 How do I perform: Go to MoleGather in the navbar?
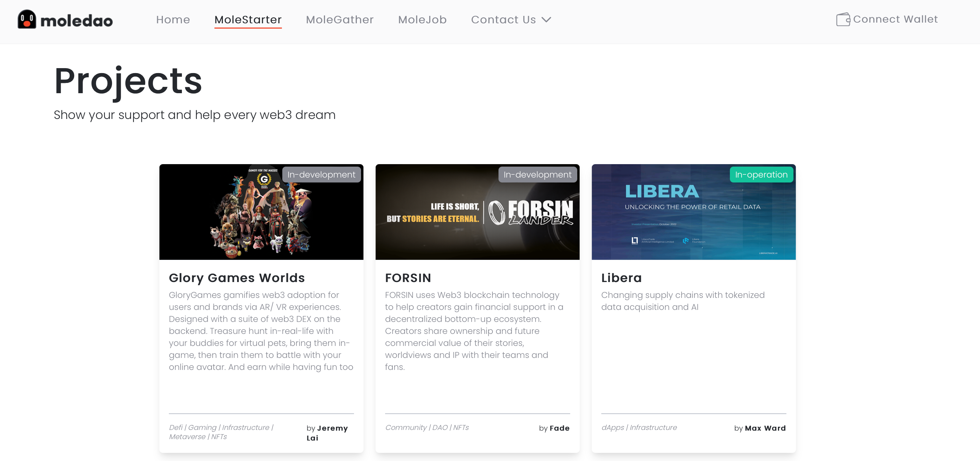click(340, 19)
